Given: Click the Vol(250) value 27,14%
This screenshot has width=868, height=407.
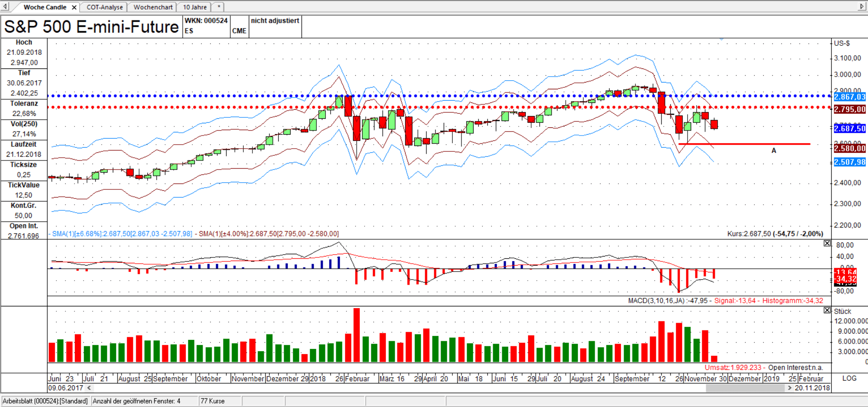Looking at the screenshot, I should (x=24, y=134).
